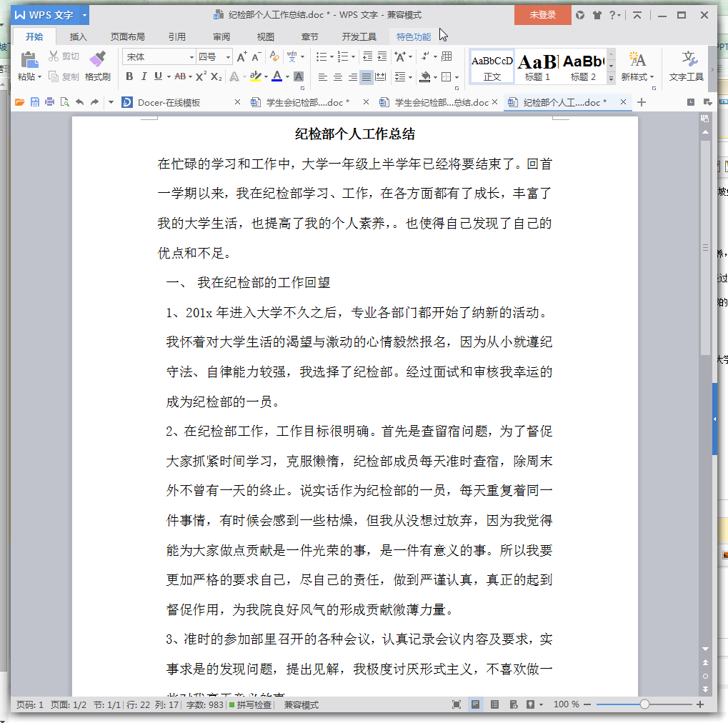This screenshot has height=723, width=728.
Task: Open the WPS 文字 application menu arrow
Action: 84,15
